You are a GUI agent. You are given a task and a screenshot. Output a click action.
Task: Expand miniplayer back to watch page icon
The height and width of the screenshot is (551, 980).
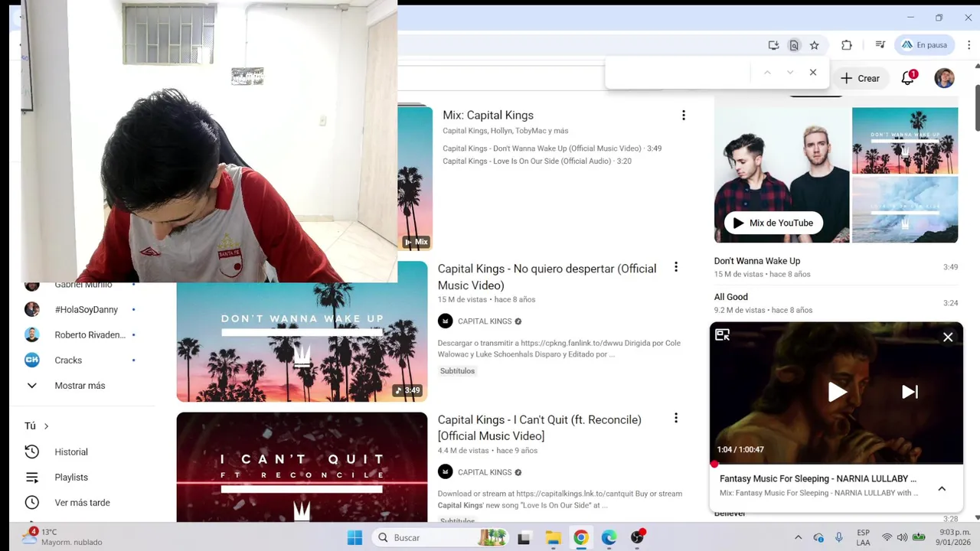[723, 334]
